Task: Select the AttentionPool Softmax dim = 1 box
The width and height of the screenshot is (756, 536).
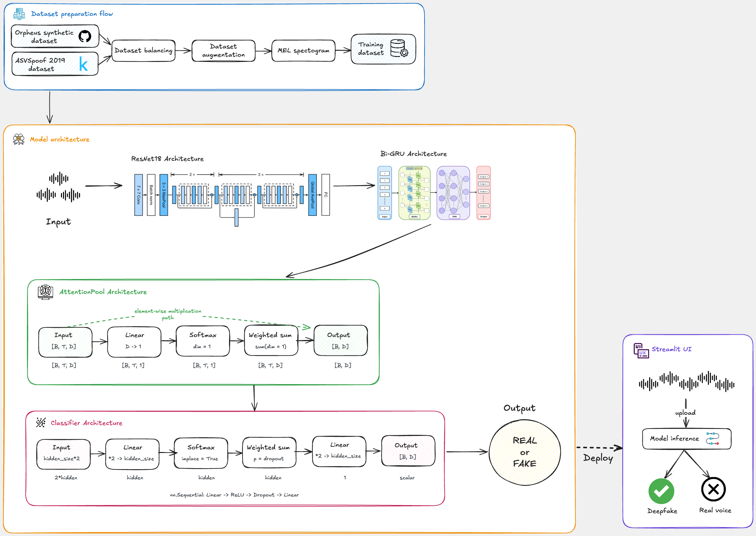Action: [x=203, y=341]
